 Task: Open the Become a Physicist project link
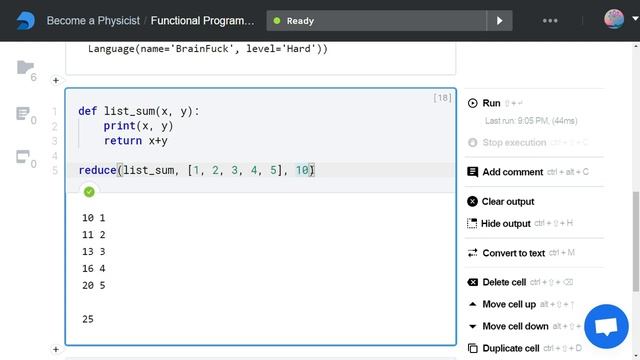(x=93, y=21)
